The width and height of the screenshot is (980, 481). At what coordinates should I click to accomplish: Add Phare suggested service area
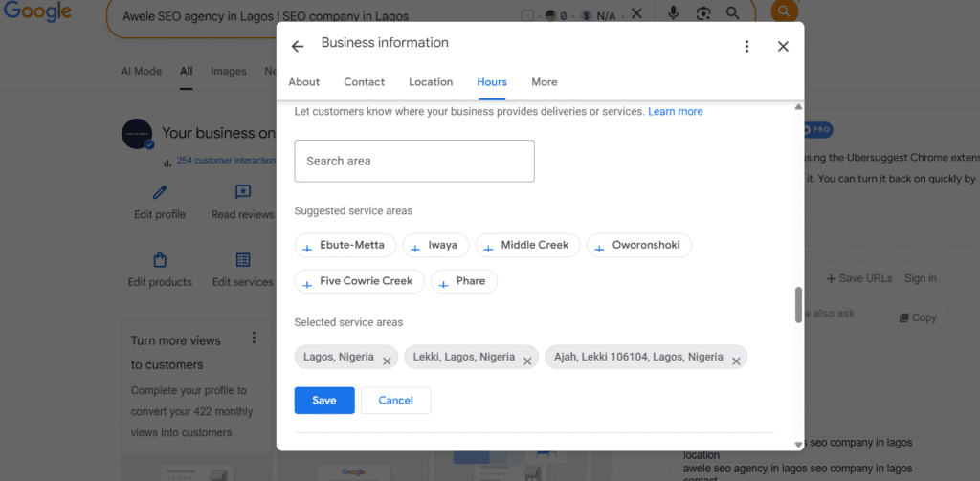coord(464,281)
